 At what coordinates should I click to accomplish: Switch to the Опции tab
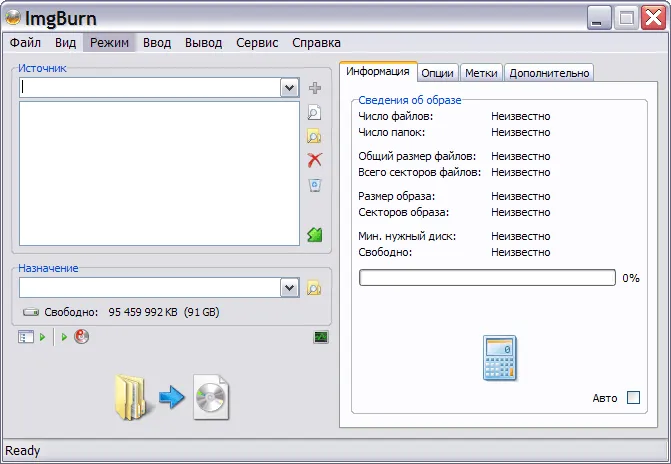(437, 73)
